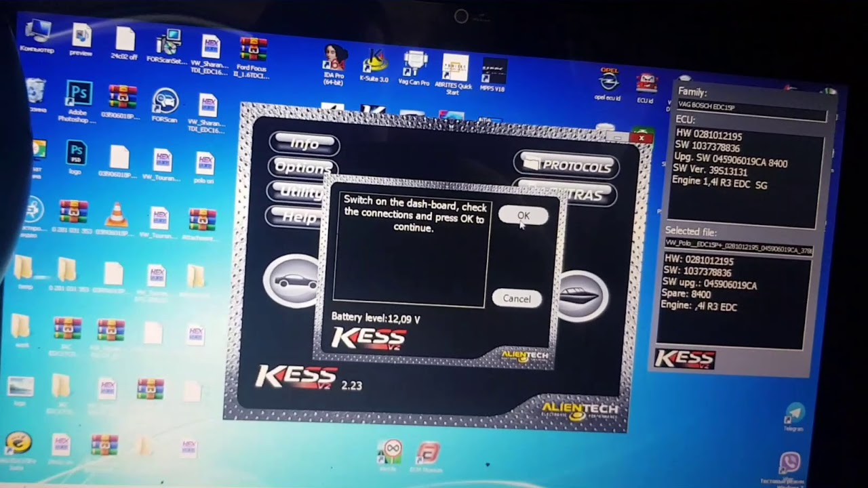Click the 2.23 version number in KESS

coord(351,385)
